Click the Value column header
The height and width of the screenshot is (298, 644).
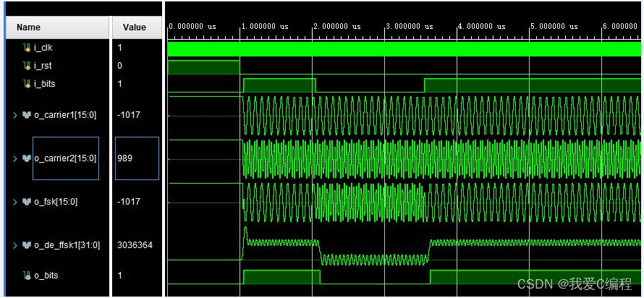pos(135,27)
